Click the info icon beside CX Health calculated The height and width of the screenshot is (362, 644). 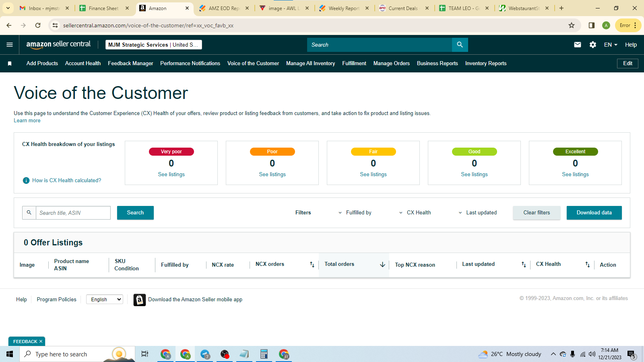(26, 181)
